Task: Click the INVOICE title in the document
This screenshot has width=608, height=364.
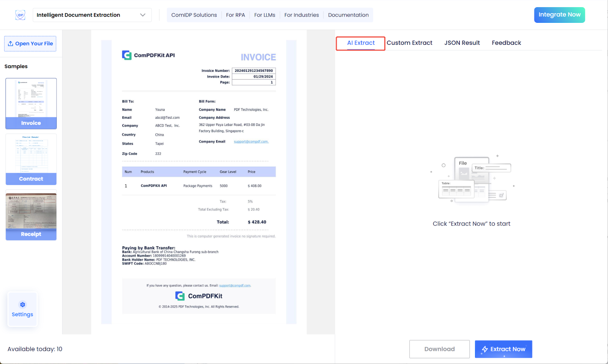Action: coord(258,57)
